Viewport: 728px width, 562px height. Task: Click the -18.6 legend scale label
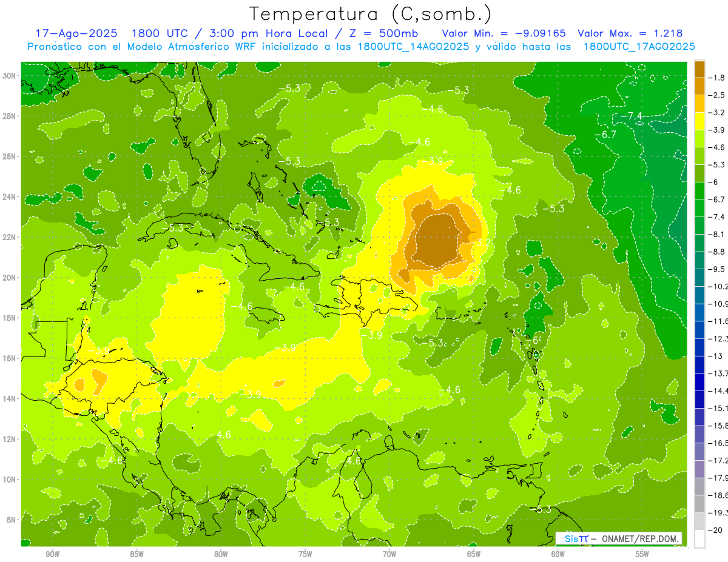[x=718, y=495]
